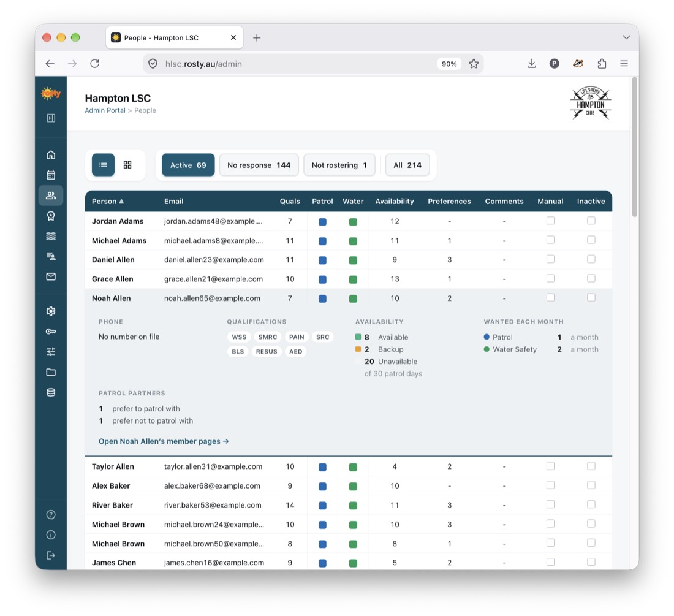
Task: Switch to list view
Action: pos(103,165)
